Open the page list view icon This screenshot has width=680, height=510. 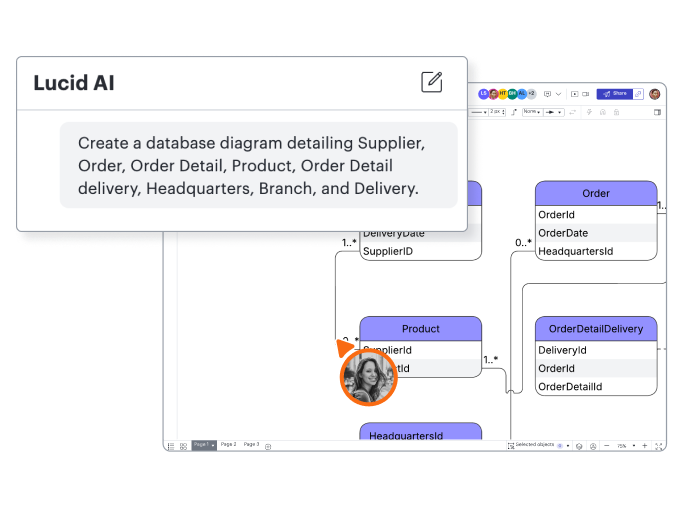[171, 446]
